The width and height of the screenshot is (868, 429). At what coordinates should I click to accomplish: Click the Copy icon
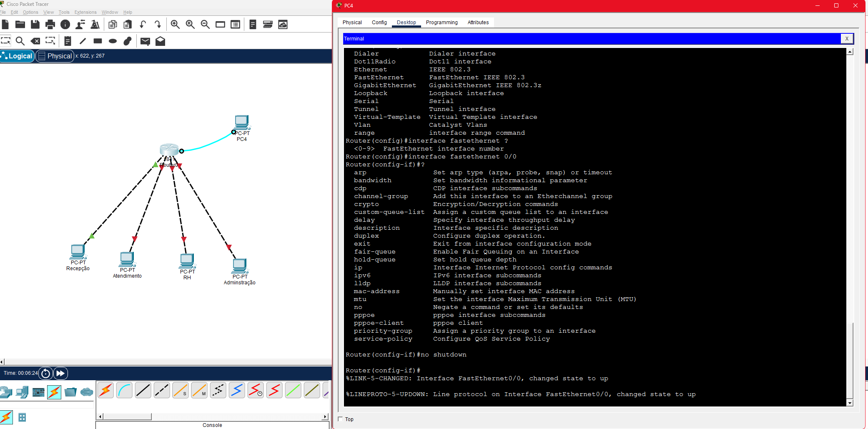(x=113, y=25)
